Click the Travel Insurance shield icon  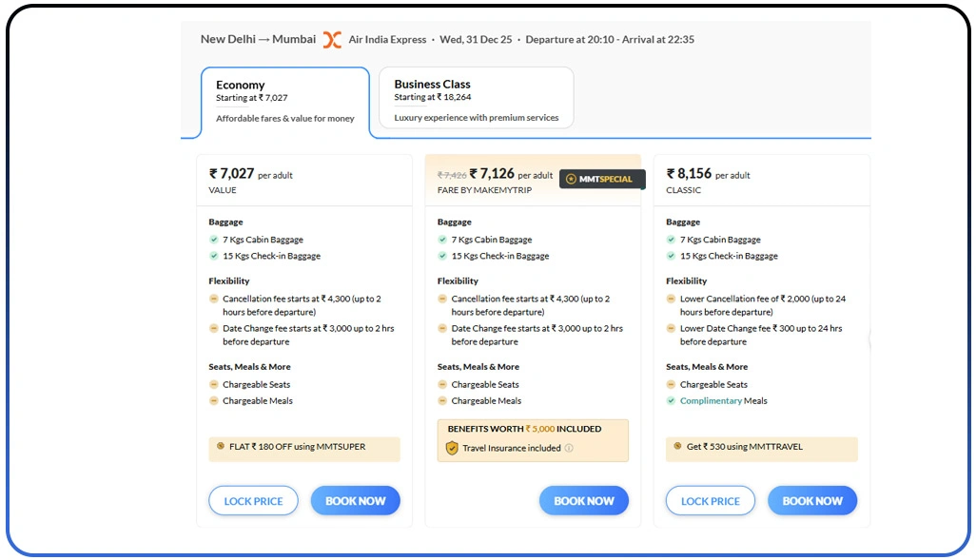tap(453, 448)
